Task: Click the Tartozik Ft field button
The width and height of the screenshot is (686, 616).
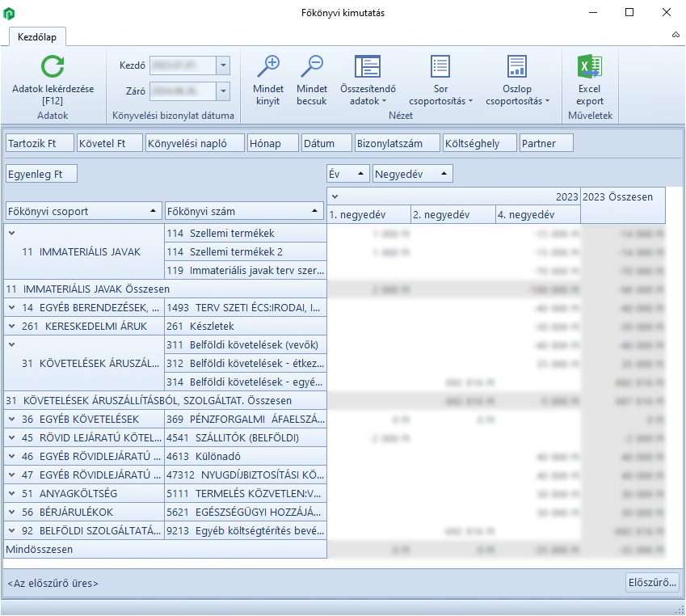Action: (39, 143)
